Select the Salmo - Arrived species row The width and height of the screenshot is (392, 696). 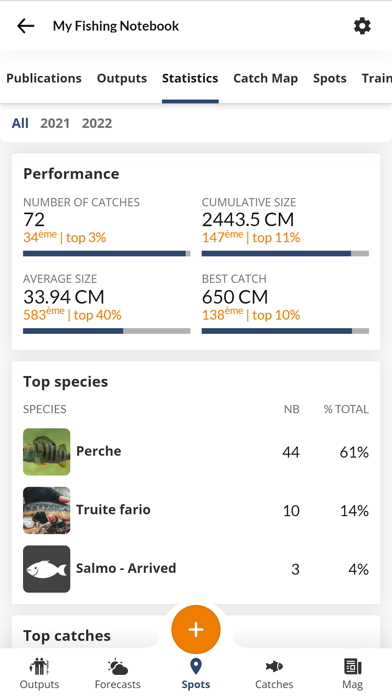point(196,569)
